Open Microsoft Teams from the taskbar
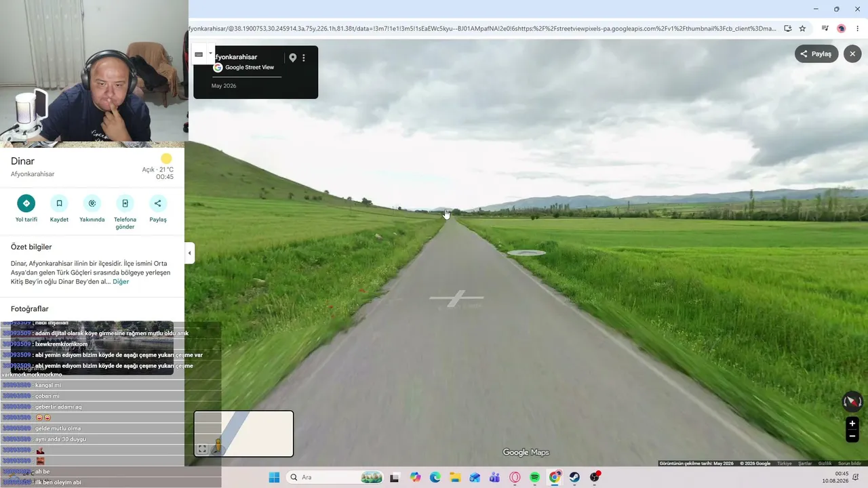 pos(495,477)
